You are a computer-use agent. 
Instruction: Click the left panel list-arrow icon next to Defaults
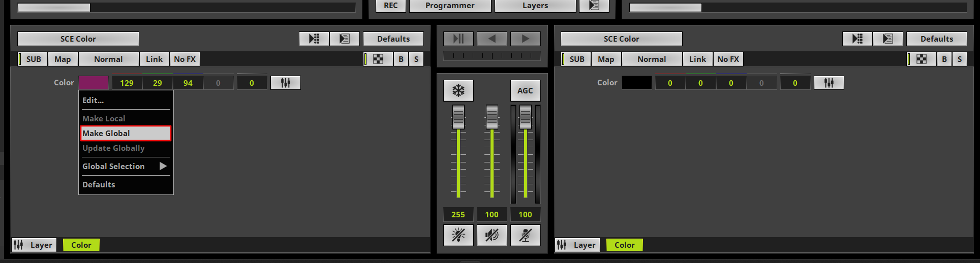tap(345, 39)
